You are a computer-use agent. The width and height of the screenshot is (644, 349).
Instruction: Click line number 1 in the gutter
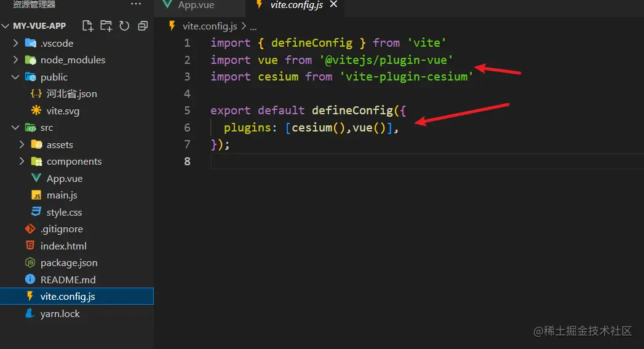[187, 42]
